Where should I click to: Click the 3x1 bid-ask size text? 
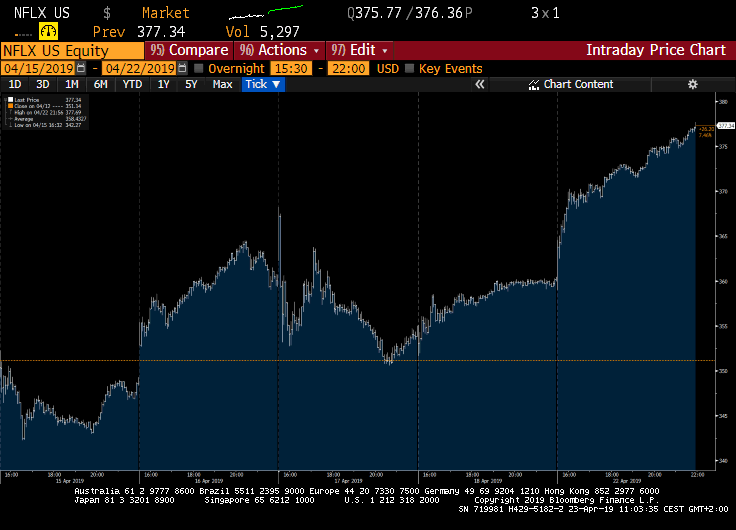pyautogui.click(x=545, y=13)
